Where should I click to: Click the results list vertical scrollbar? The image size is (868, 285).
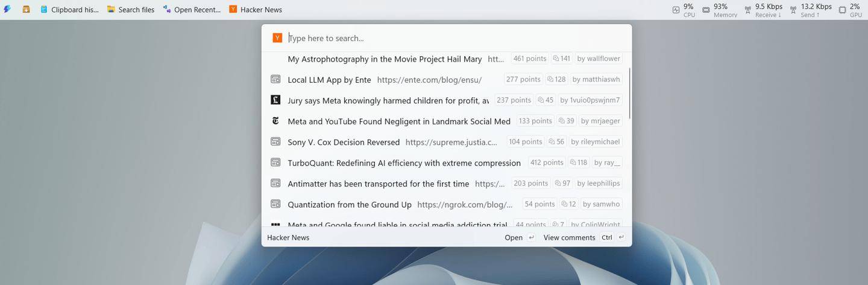(629, 94)
